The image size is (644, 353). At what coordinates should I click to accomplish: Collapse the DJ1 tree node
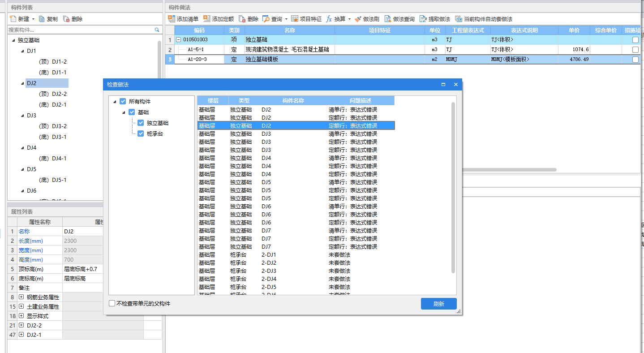[22, 51]
